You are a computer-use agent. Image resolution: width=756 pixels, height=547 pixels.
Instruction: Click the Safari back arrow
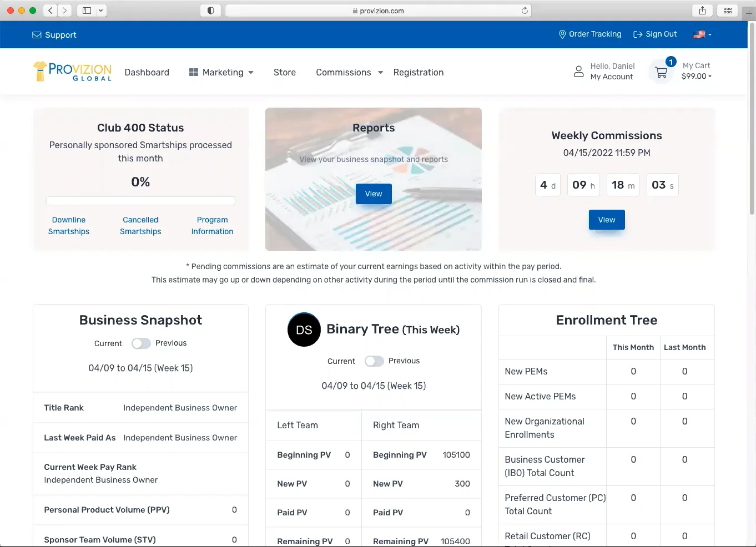tap(51, 11)
